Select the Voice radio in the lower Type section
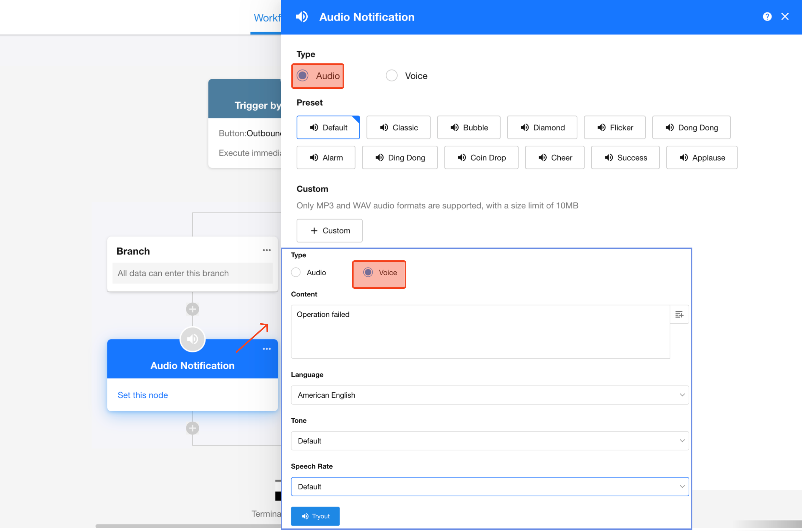The width and height of the screenshot is (802, 532). pyautogui.click(x=368, y=272)
